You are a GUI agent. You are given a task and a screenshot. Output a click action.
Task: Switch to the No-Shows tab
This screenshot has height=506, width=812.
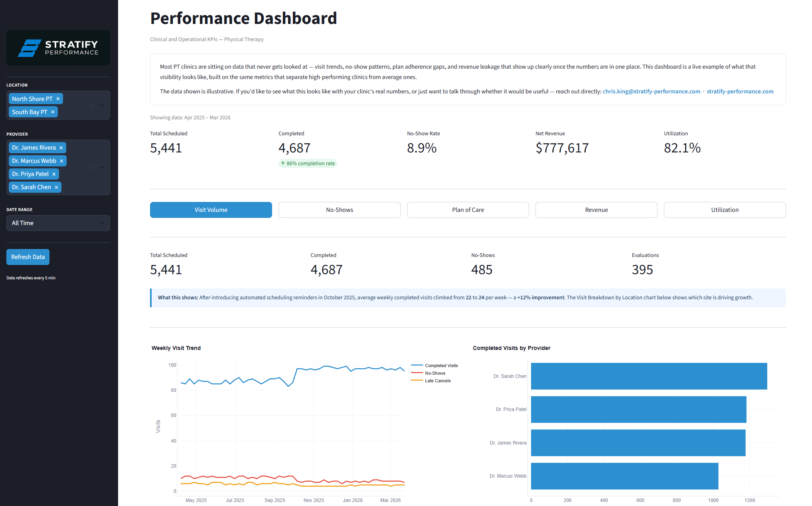click(340, 210)
